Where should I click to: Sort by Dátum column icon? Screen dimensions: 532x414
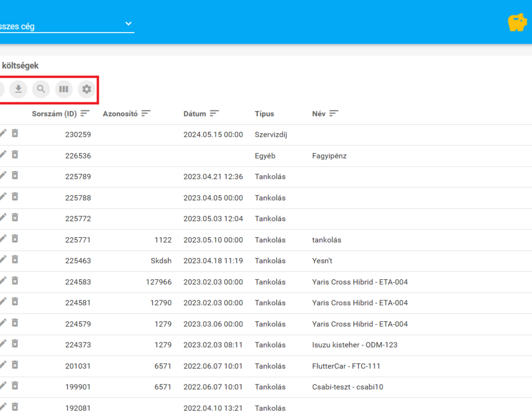[214, 114]
